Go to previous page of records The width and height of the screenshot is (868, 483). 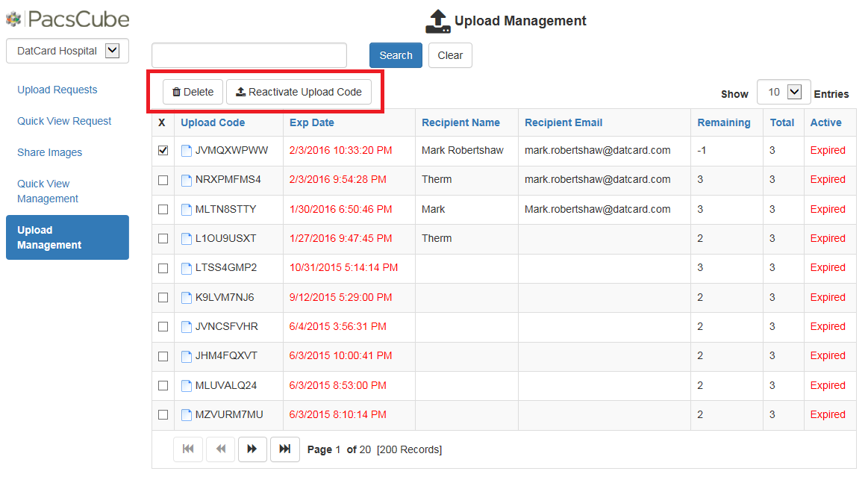[x=220, y=449]
